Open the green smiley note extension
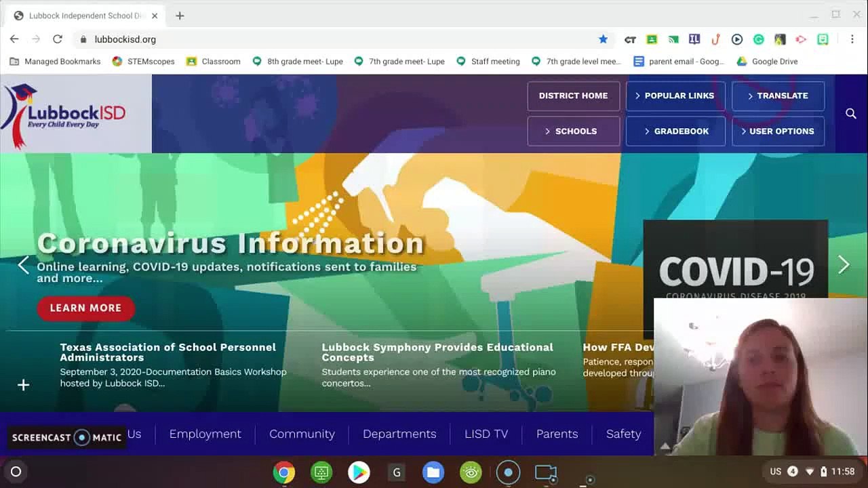Image resolution: width=868 pixels, height=488 pixels. [x=823, y=39]
